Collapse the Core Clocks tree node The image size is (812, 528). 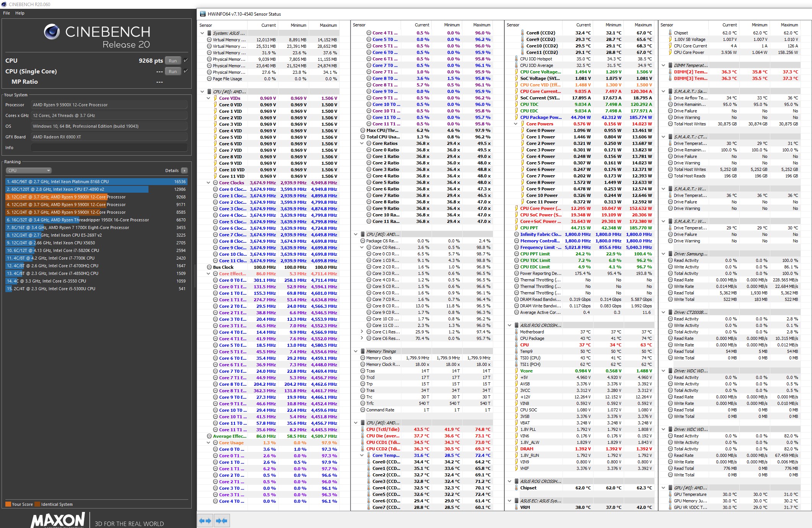(x=209, y=183)
